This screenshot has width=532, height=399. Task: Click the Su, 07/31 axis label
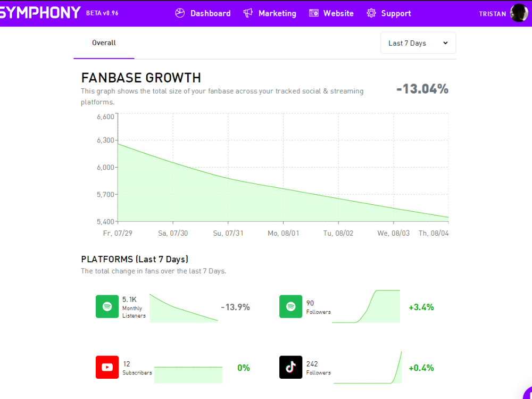point(228,234)
